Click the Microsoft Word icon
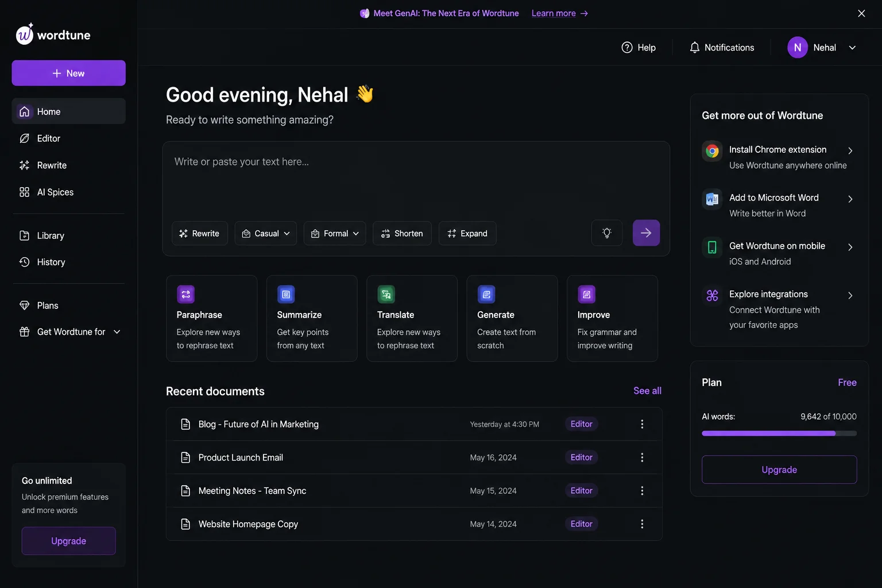The width and height of the screenshot is (882, 588). click(x=712, y=199)
